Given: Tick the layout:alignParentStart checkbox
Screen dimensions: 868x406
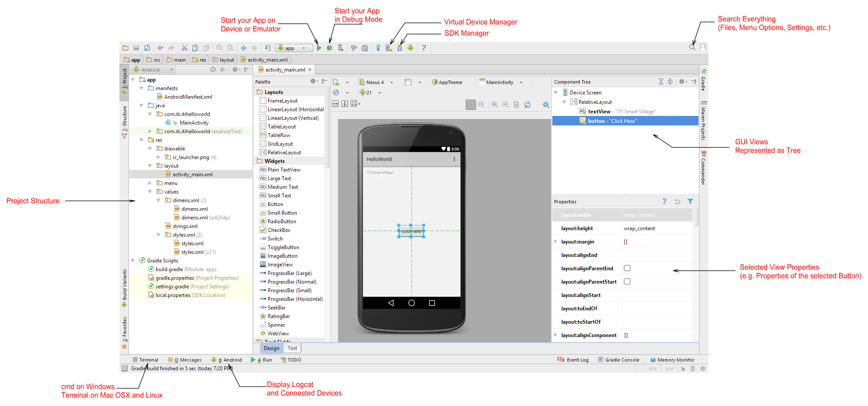Looking at the screenshot, I should click(627, 281).
